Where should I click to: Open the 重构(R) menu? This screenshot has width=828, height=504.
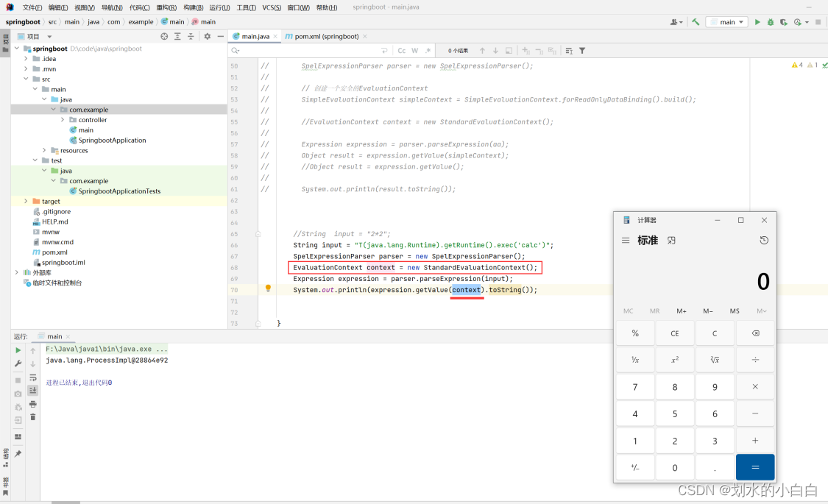[x=166, y=7]
